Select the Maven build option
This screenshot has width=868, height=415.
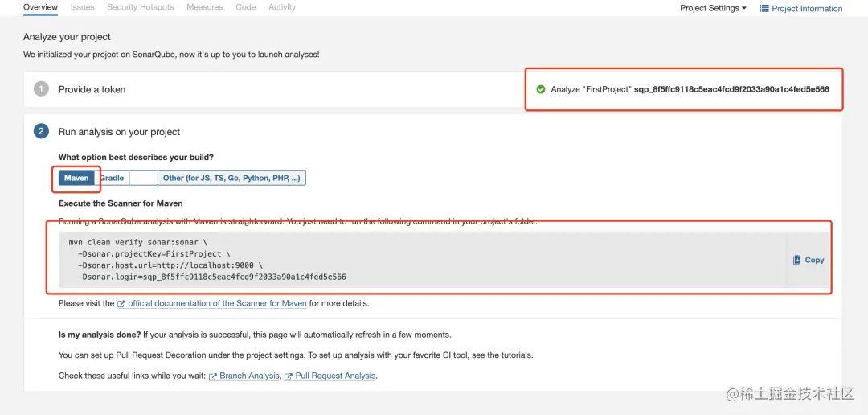tap(76, 178)
